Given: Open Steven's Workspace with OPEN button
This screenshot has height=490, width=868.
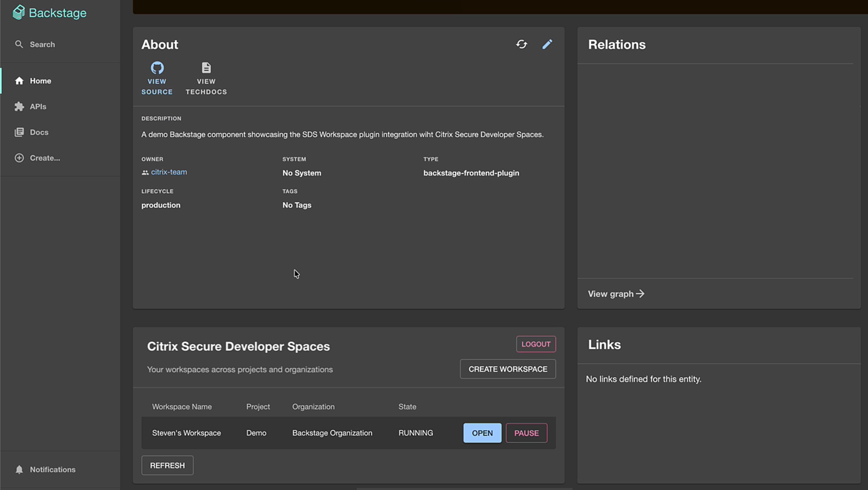Looking at the screenshot, I should tap(482, 433).
